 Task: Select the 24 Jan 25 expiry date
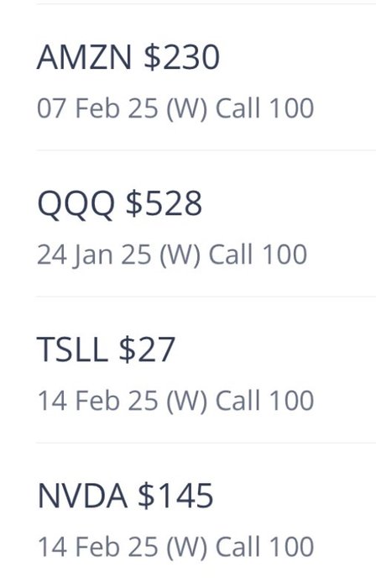94,255
